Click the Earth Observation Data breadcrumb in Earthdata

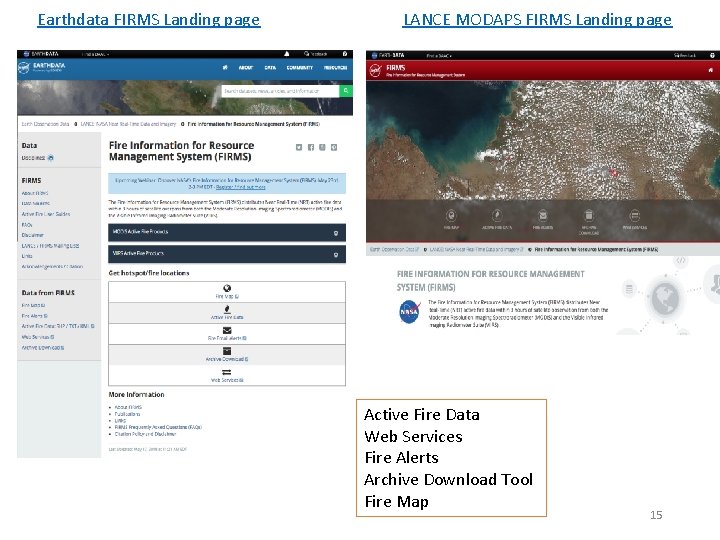45,124
